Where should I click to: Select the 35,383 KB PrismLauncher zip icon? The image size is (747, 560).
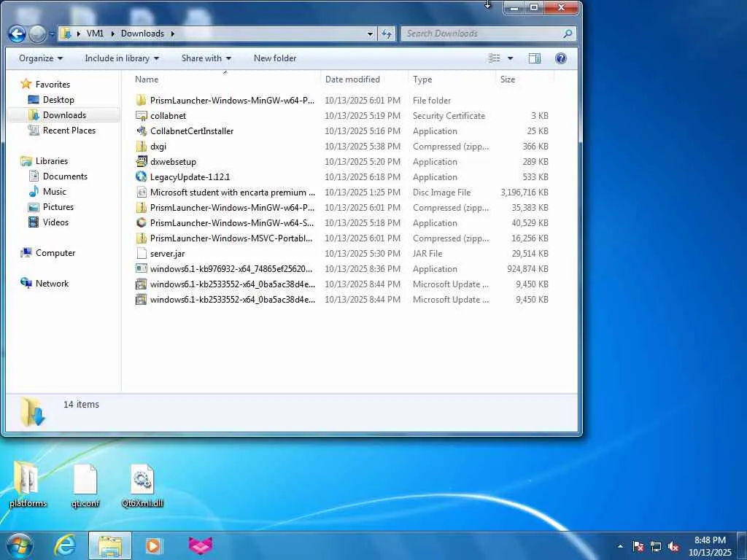click(141, 208)
